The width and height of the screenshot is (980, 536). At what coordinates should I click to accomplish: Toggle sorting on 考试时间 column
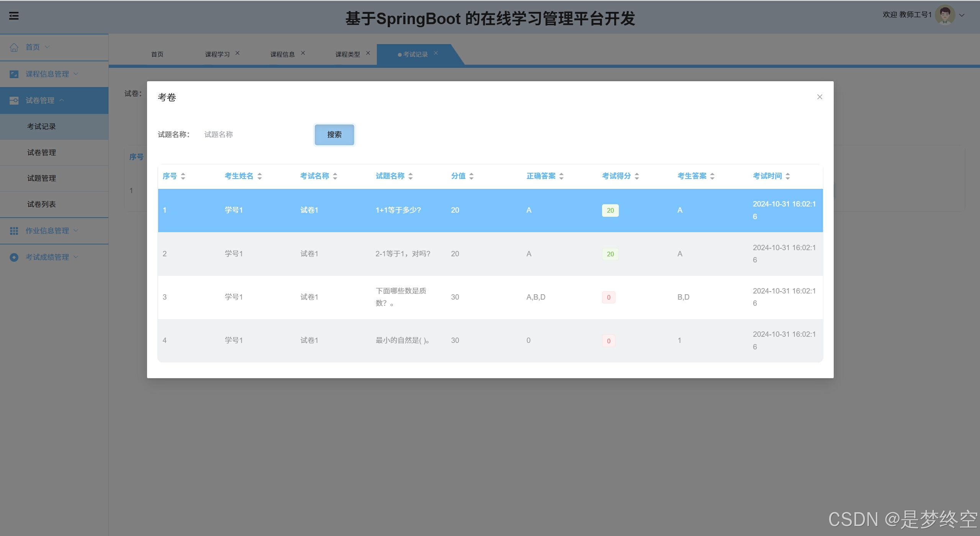[x=788, y=176]
